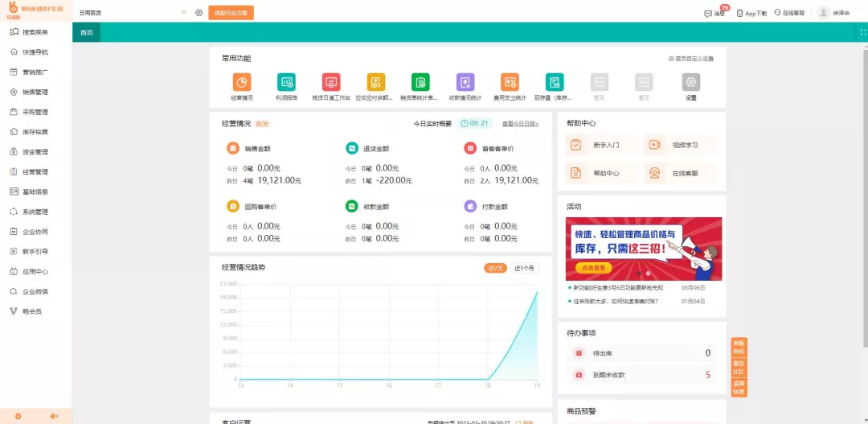The image size is (868, 424).
Task: Expand 库存核算 sidebar menu
Action: tap(36, 132)
